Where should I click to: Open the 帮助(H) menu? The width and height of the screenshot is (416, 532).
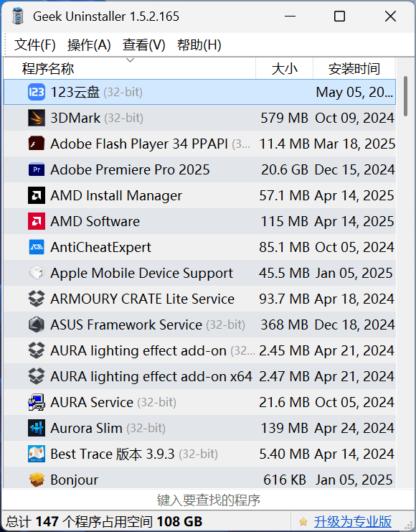tap(199, 45)
